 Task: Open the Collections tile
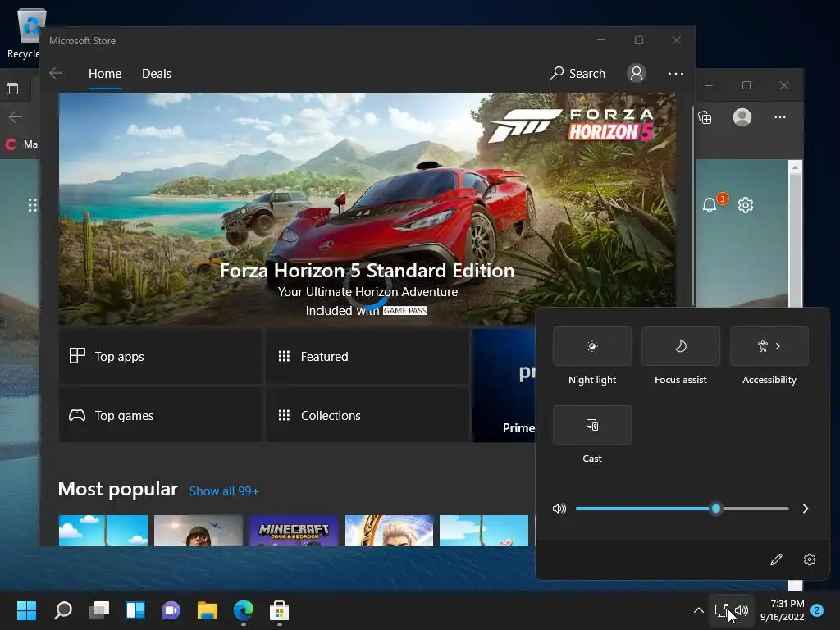tap(367, 415)
